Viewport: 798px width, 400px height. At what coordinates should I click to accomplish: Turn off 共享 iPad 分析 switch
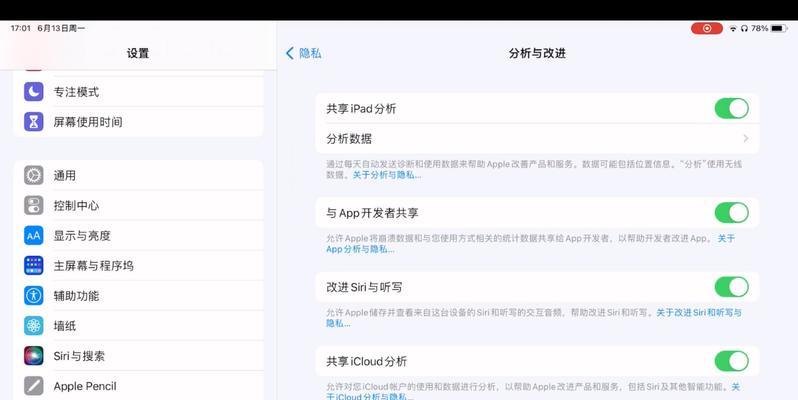pyautogui.click(x=731, y=108)
